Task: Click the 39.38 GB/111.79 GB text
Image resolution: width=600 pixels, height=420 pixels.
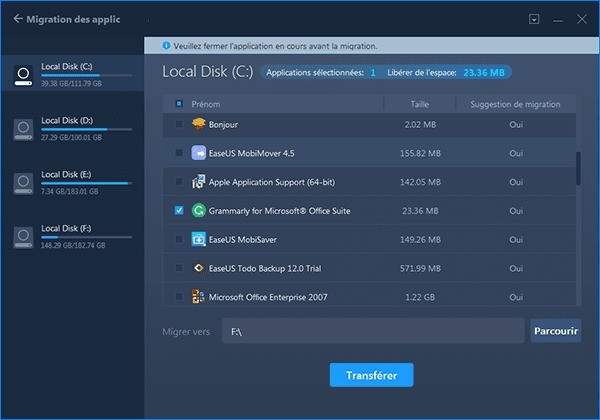Action: pos(72,83)
